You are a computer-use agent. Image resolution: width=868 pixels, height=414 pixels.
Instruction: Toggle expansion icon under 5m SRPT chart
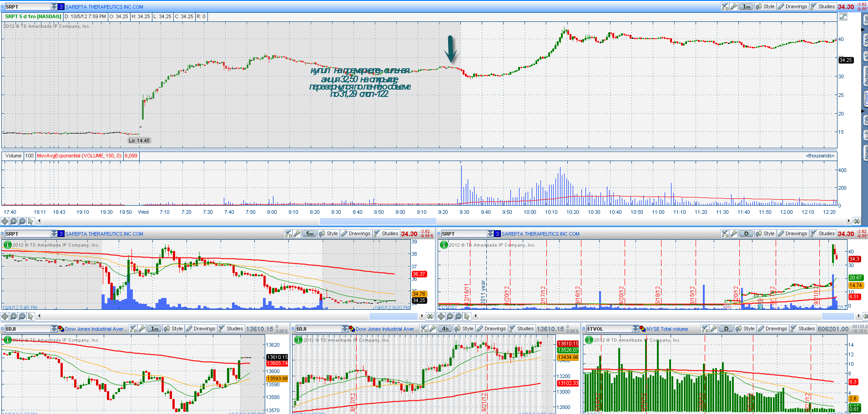(430, 316)
